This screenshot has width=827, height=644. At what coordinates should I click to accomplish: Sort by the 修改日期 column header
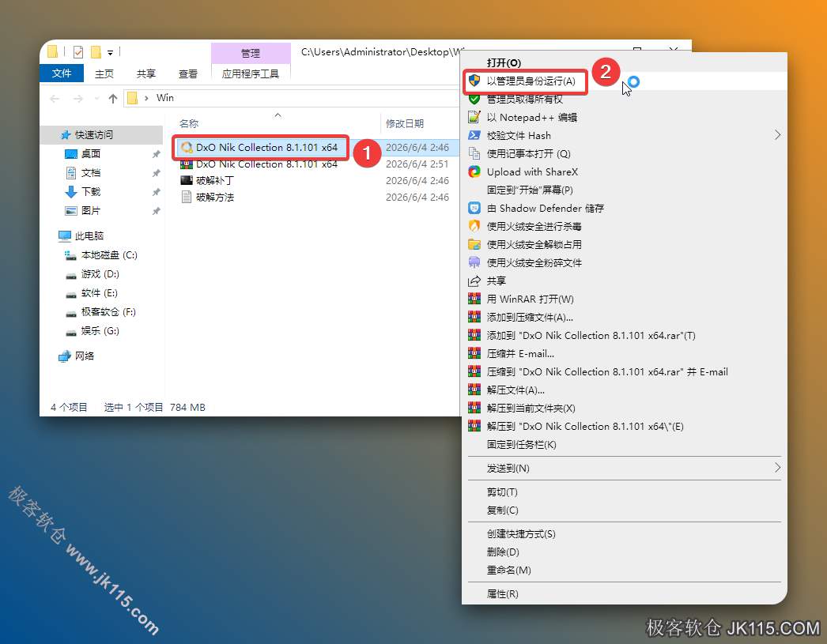tap(405, 124)
